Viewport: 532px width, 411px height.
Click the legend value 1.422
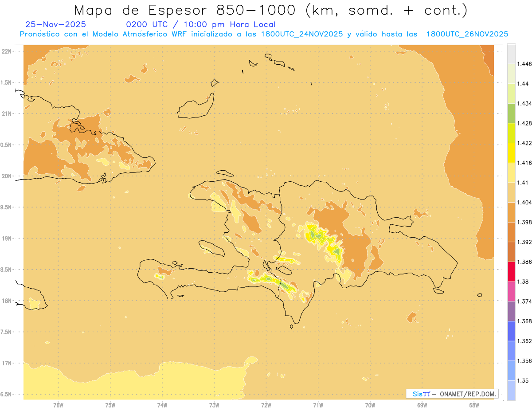coord(524,143)
